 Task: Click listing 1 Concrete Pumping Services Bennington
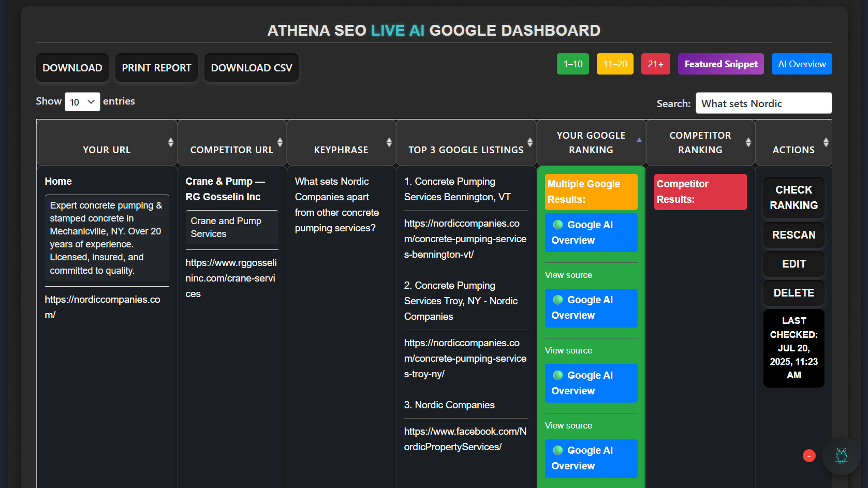pyautogui.click(x=458, y=189)
